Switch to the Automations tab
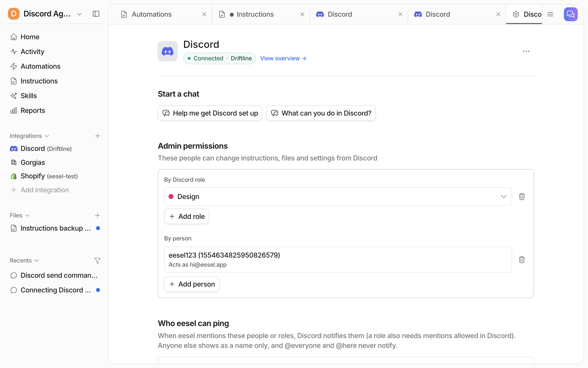Image resolution: width=588 pixels, height=368 pixels. [160, 14]
